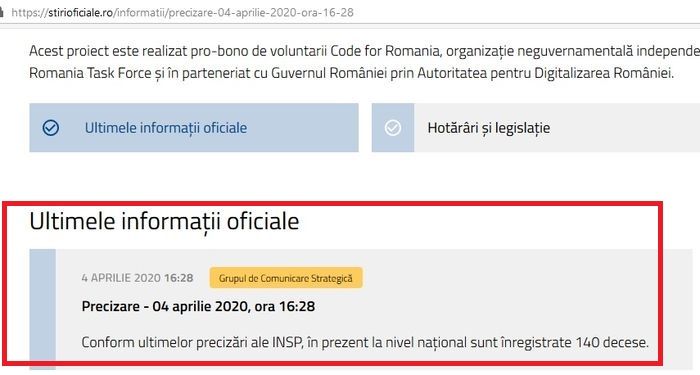Click the site security icon in address bar

point(2,12)
